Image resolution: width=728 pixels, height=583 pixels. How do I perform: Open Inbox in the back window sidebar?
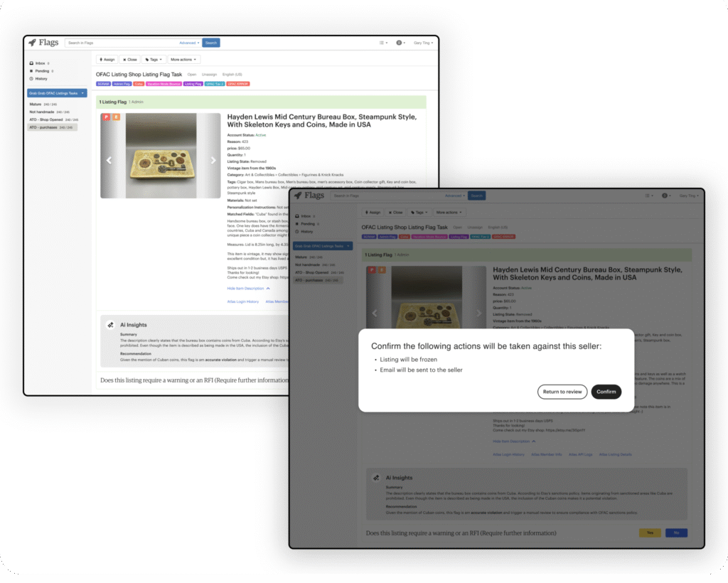tap(40, 63)
